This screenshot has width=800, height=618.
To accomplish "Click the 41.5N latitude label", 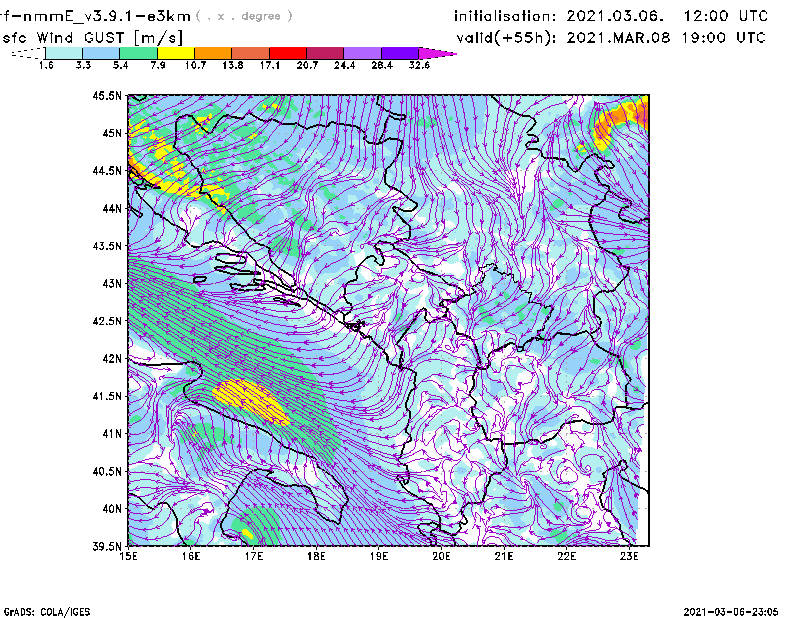I will (107, 396).
